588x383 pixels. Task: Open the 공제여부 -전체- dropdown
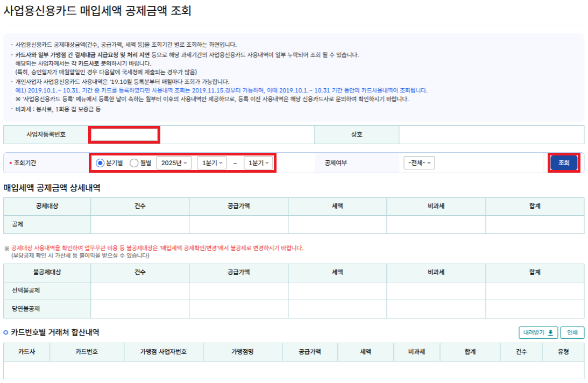click(x=419, y=163)
